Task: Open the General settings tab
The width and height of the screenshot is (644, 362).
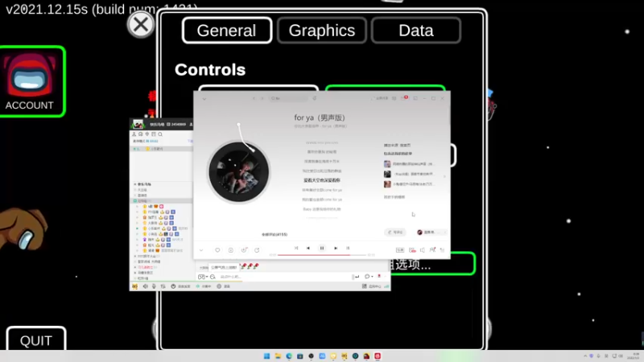Action: point(227,31)
